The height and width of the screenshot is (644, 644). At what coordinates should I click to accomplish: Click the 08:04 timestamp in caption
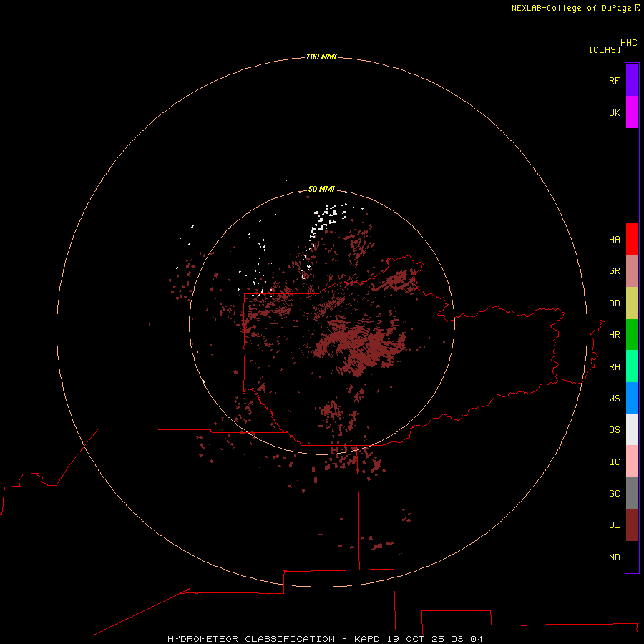(x=467, y=639)
